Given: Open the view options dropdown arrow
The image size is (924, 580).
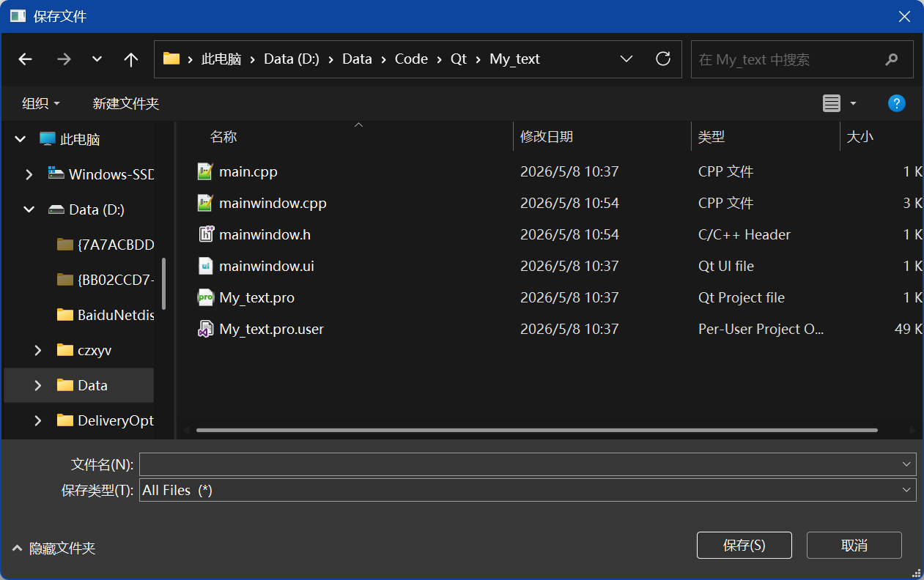Looking at the screenshot, I should pyautogui.click(x=853, y=104).
